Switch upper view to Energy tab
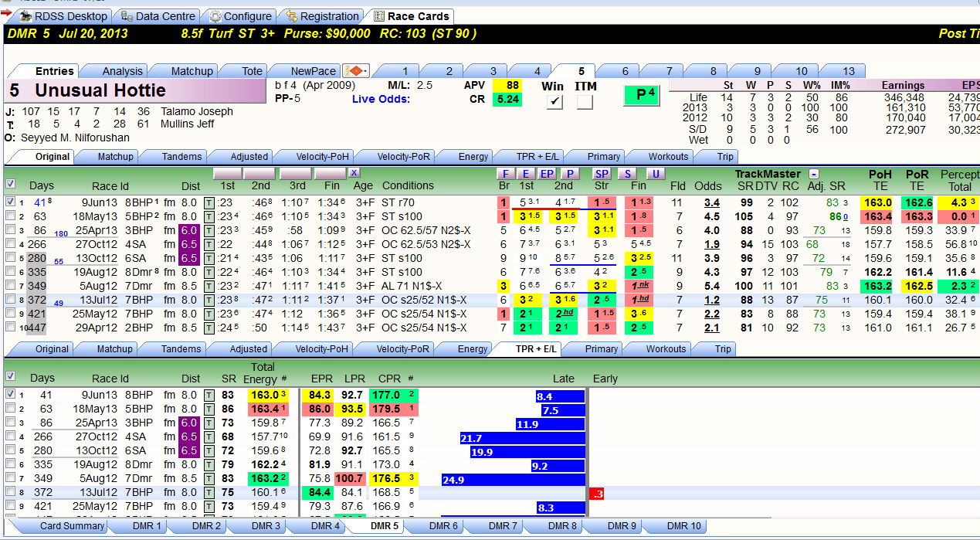 pos(473,156)
